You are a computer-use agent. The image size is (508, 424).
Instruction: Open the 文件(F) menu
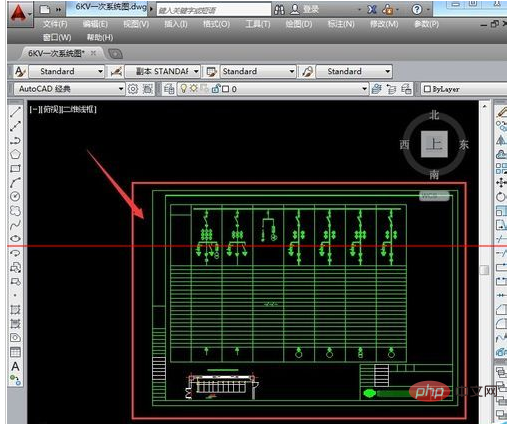coord(55,24)
